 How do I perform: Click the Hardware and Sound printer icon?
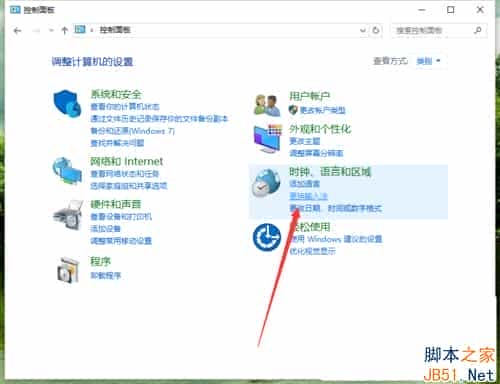(68, 215)
